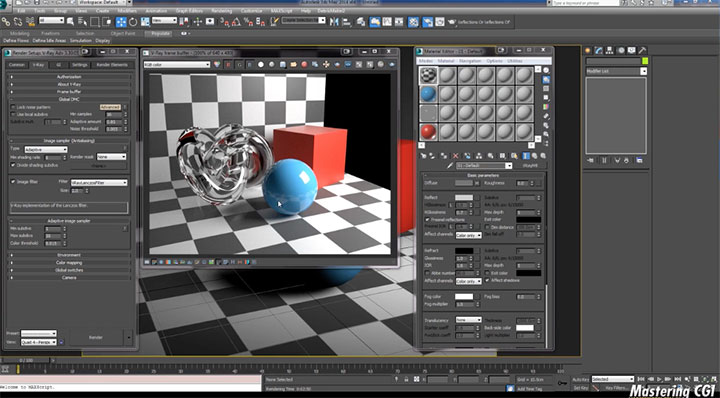Image resolution: width=720 pixels, height=398 pixels.
Task: Toggle the Angle Snap icon
Action: tap(236, 22)
